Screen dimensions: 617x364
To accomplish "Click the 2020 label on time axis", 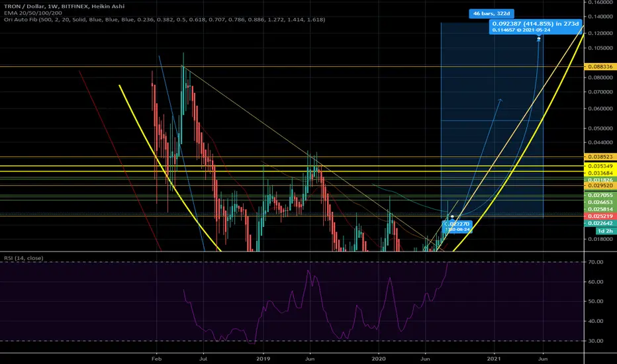I will tap(379, 359).
